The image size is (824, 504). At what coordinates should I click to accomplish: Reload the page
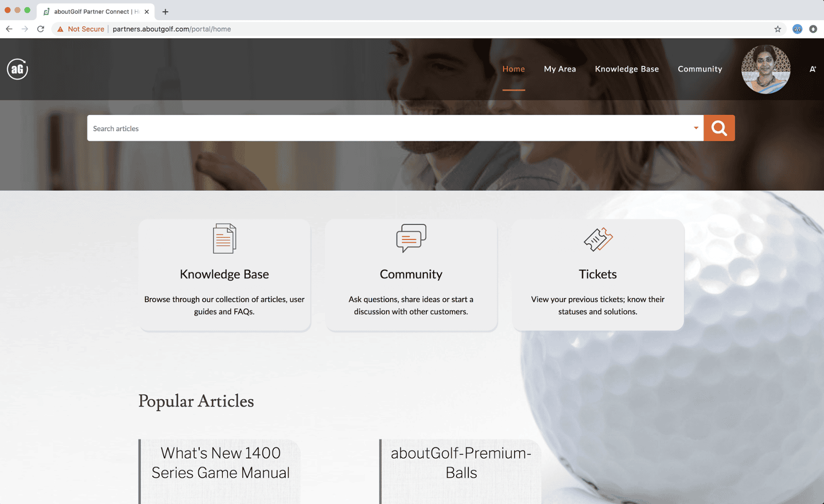41,29
